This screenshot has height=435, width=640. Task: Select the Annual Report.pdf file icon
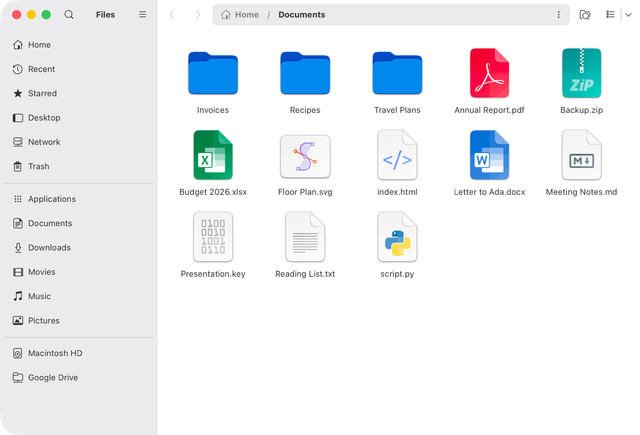point(489,73)
